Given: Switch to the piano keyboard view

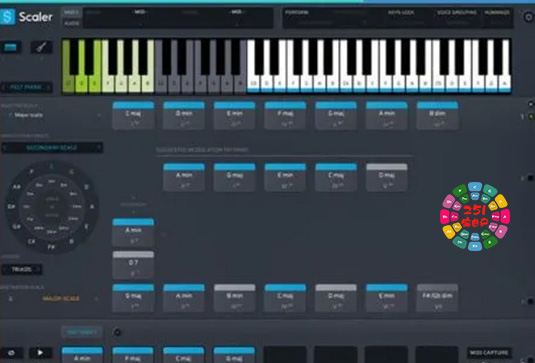Looking at the screenshot, I should (x=11, y=47).
